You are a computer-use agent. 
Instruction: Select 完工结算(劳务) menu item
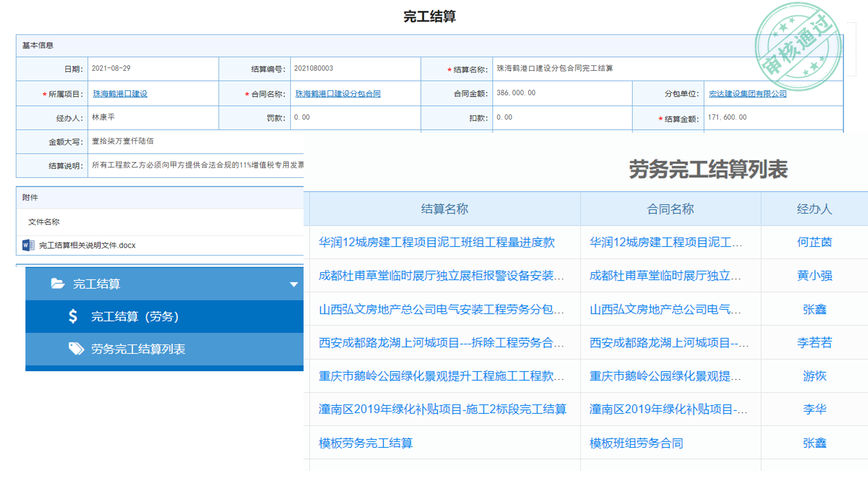[x=135, y=317]
